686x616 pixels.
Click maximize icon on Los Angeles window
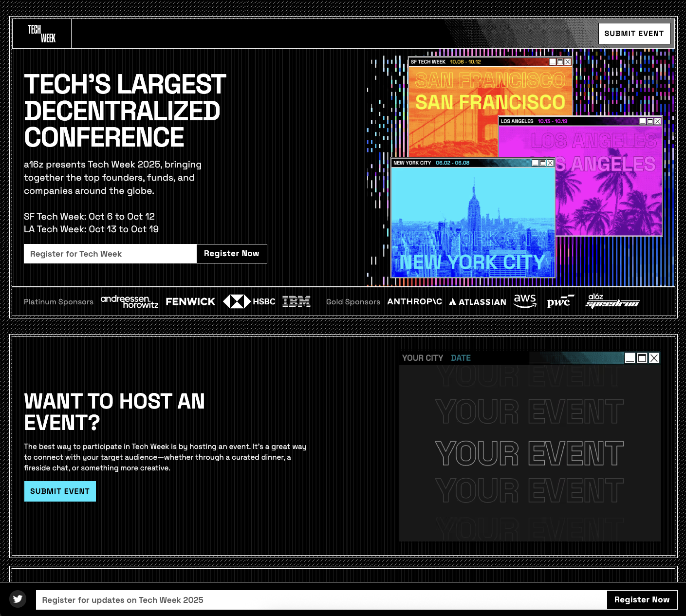click(x=650, y=121)
